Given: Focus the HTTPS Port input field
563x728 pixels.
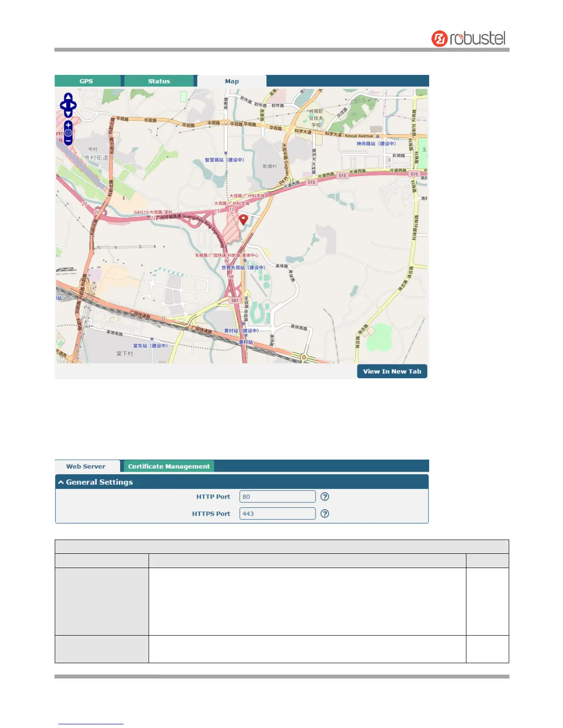Looking at the screenshot, I should [277, 513].
